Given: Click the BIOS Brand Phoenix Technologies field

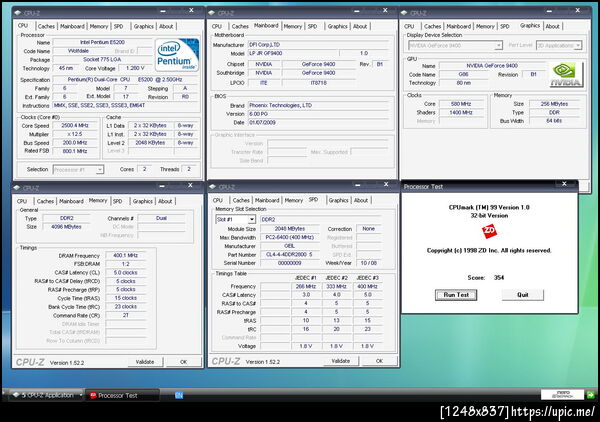Looking at the screenshot, I should click(319, 105).
